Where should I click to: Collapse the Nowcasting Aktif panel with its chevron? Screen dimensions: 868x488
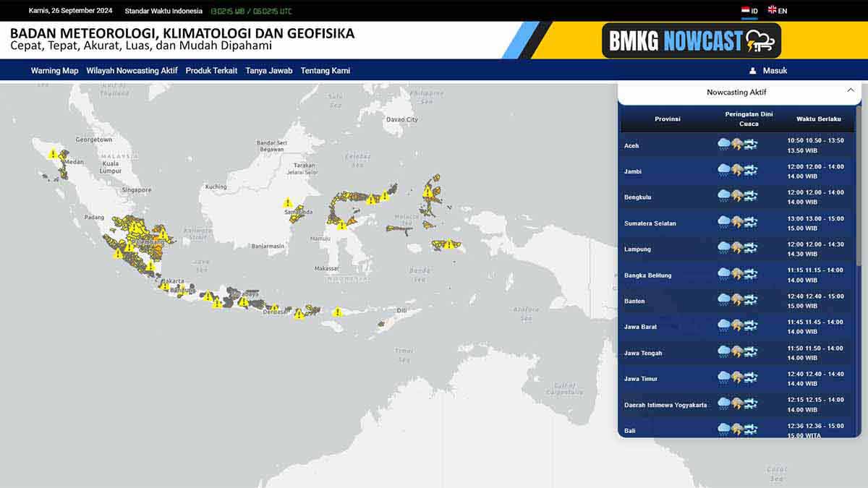click(850, 91)
